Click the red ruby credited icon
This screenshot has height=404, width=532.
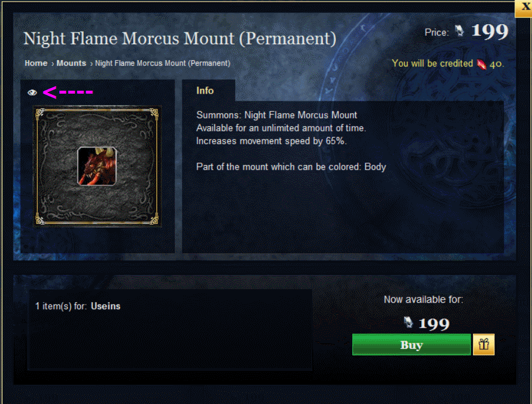tap(481, 64)
